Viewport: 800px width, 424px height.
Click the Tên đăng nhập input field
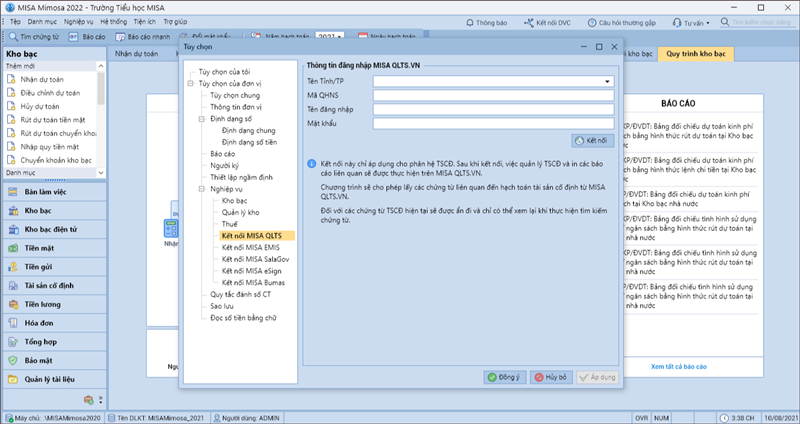(x=493, y=109)
